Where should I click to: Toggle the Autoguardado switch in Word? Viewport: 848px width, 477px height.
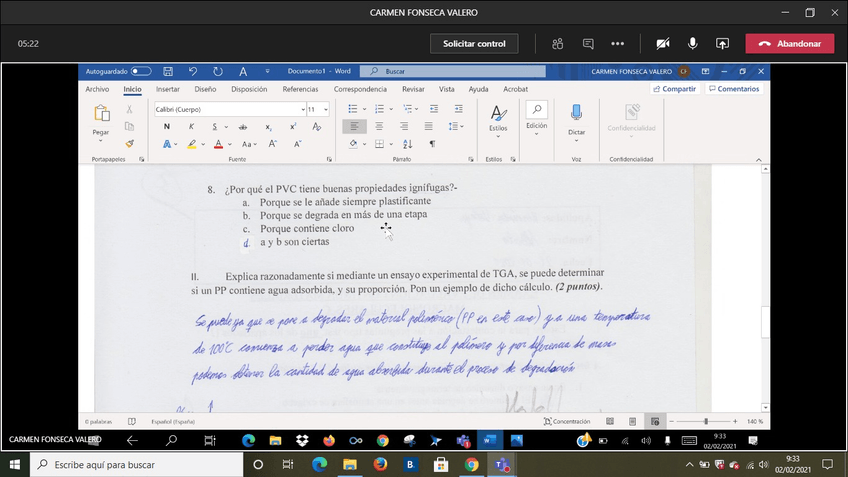click(141, 72)
